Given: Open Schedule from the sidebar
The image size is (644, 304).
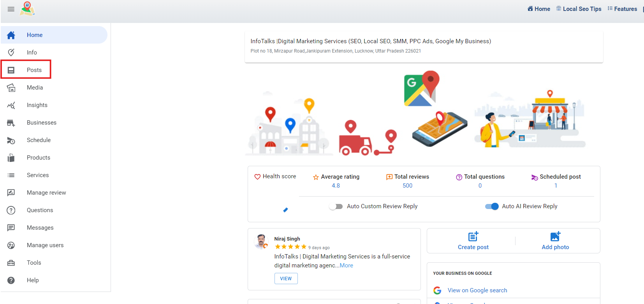Looking at the screenshot, I should pyautogui.click(x=39, y=140).
